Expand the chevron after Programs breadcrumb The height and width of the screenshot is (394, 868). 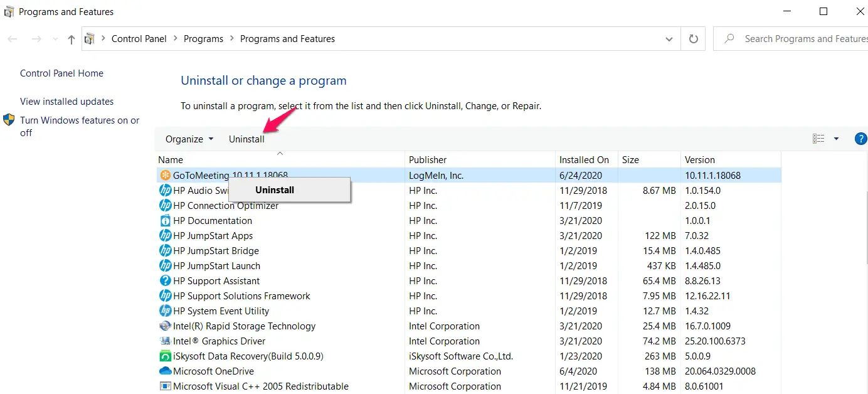tap(232, 39)
